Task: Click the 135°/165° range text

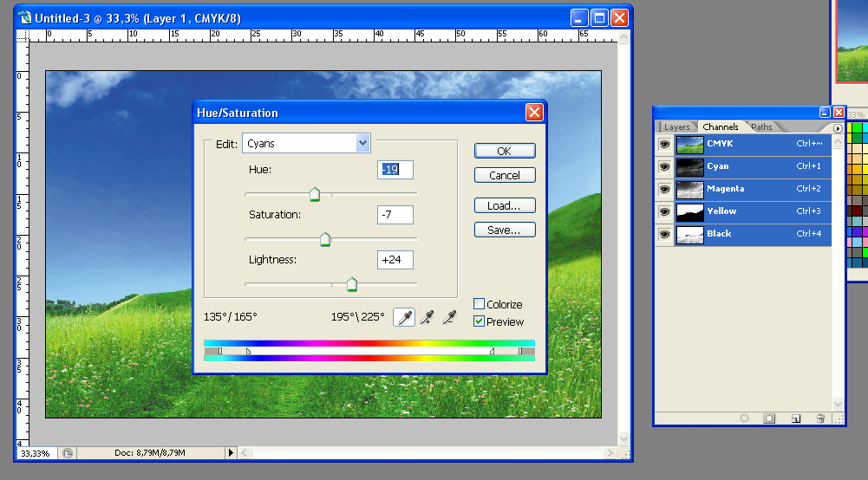Action: [231, 317]
